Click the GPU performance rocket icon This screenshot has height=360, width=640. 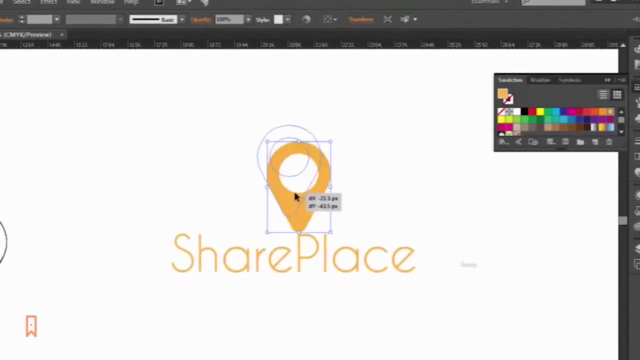tap(205, 2)
